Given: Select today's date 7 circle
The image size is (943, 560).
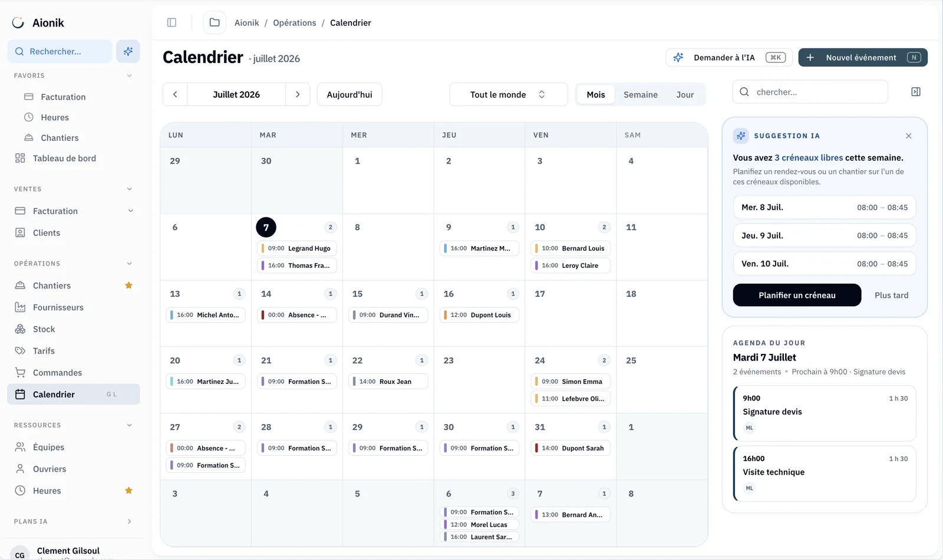Looking at the screenshot, I should (266, 227).
